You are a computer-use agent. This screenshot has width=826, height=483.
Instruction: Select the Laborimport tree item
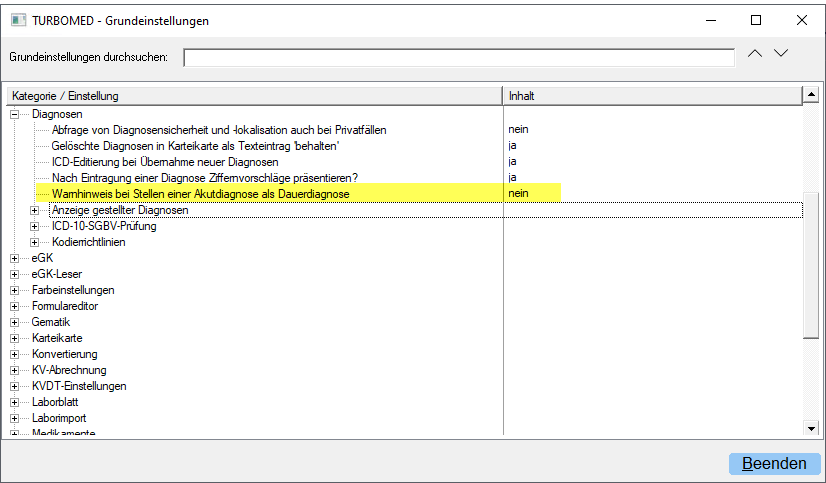point(58,418)
